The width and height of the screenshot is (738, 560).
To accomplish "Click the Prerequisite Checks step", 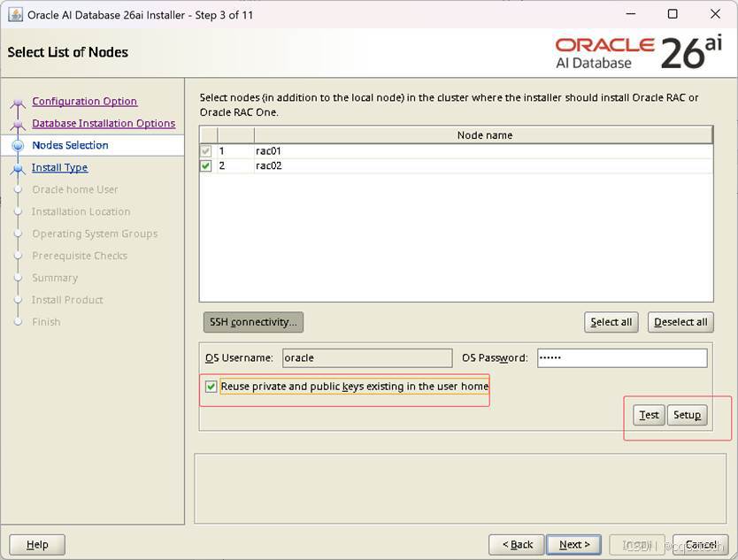I will coord(80,256).
